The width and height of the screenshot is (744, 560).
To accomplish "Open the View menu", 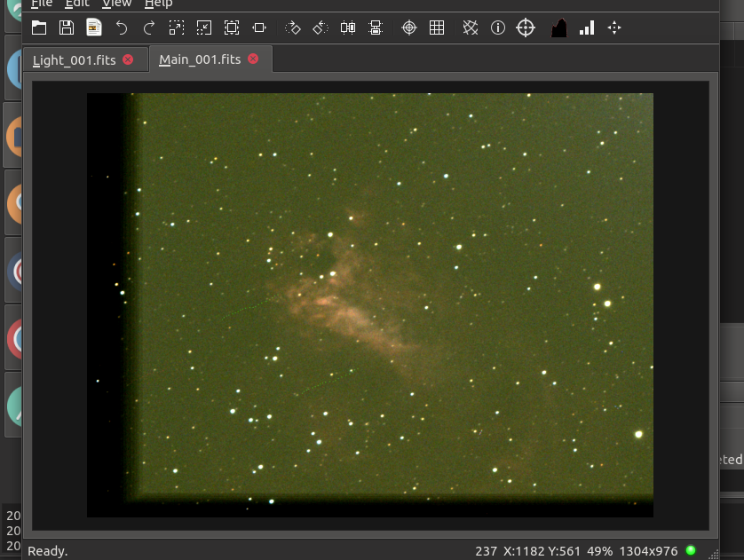I will 116,4.
